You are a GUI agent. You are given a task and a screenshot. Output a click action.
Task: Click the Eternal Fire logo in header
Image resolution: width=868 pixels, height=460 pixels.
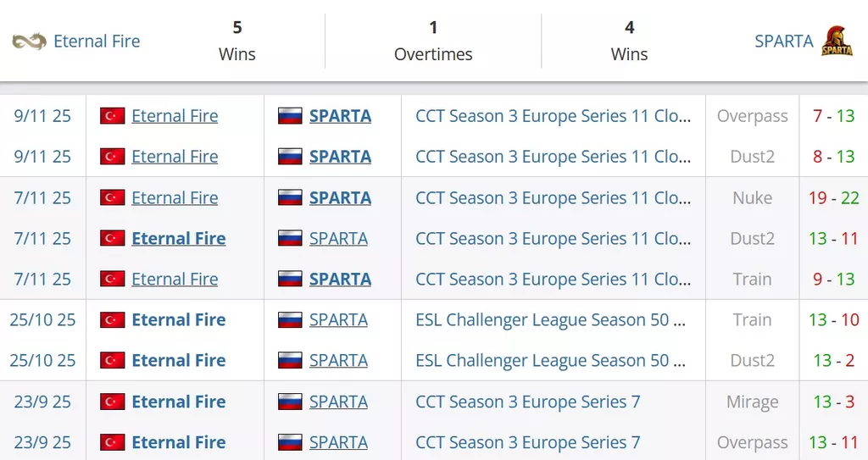click(x=30, y=41)
